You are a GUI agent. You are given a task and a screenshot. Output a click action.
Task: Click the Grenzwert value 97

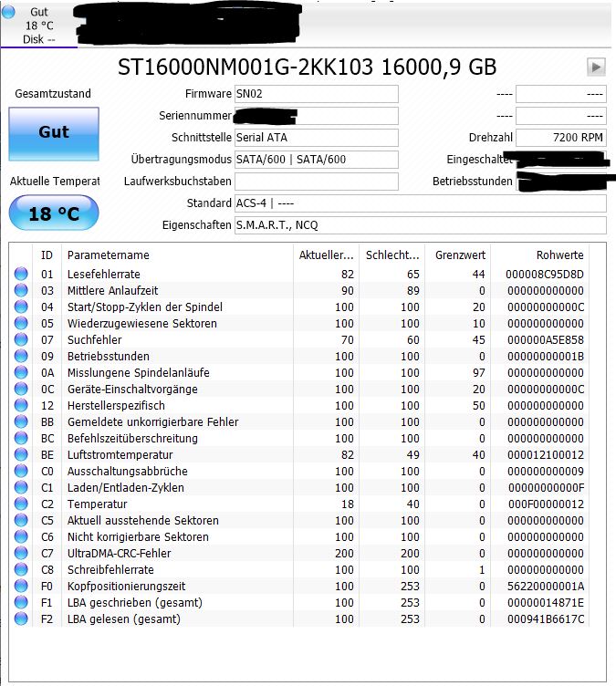click(478, 373)
